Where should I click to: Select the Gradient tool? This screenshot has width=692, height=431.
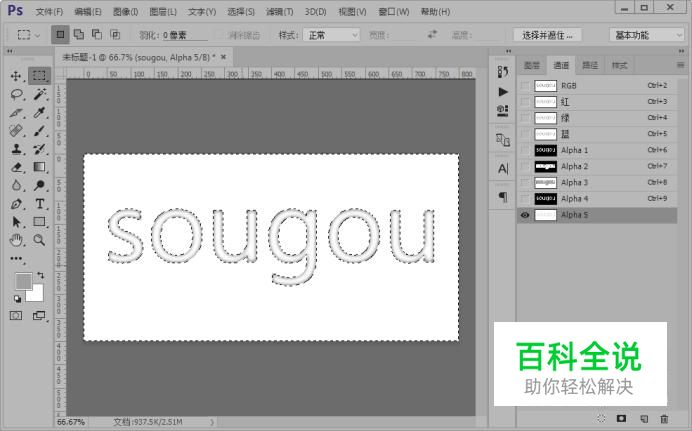click(39, 167)
